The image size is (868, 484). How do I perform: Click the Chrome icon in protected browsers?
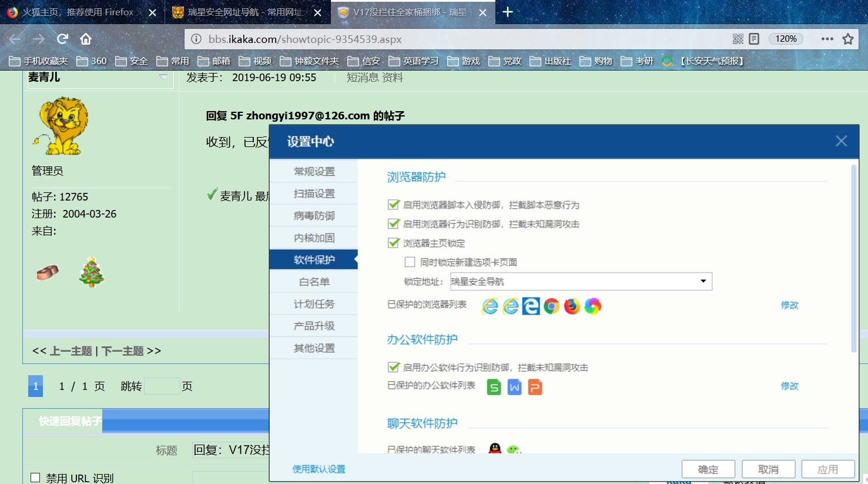tap(551, 306)
